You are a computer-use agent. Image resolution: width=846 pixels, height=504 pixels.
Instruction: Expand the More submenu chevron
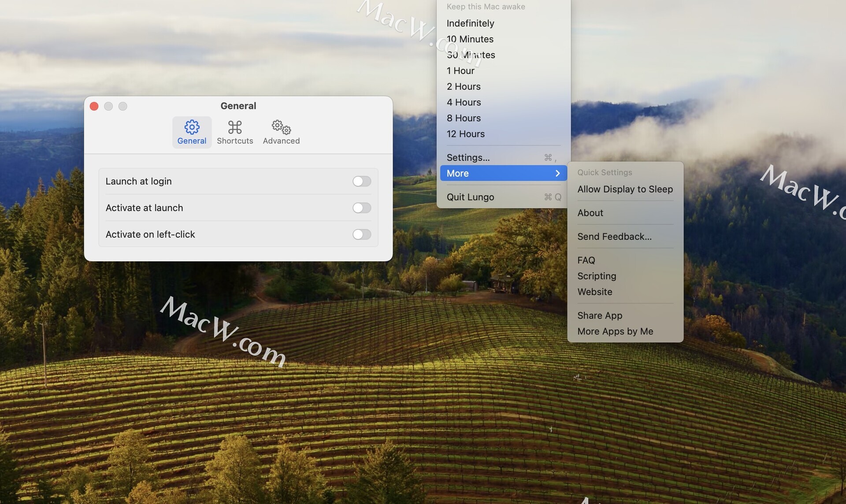pyautogui.click(x=557, y=174)
